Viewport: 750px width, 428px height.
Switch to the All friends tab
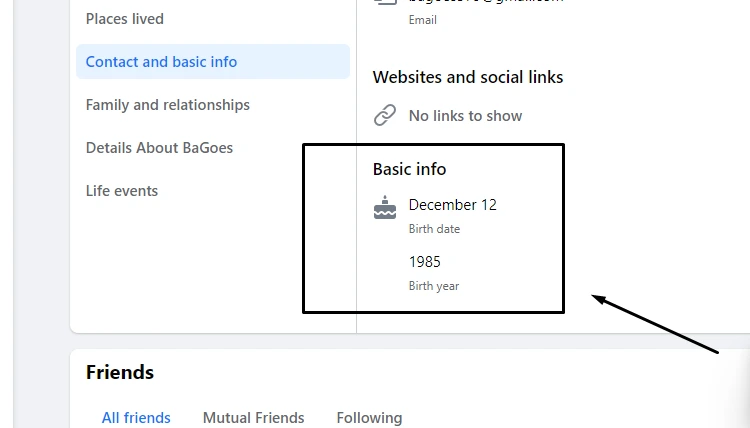[x=136, y=417]
